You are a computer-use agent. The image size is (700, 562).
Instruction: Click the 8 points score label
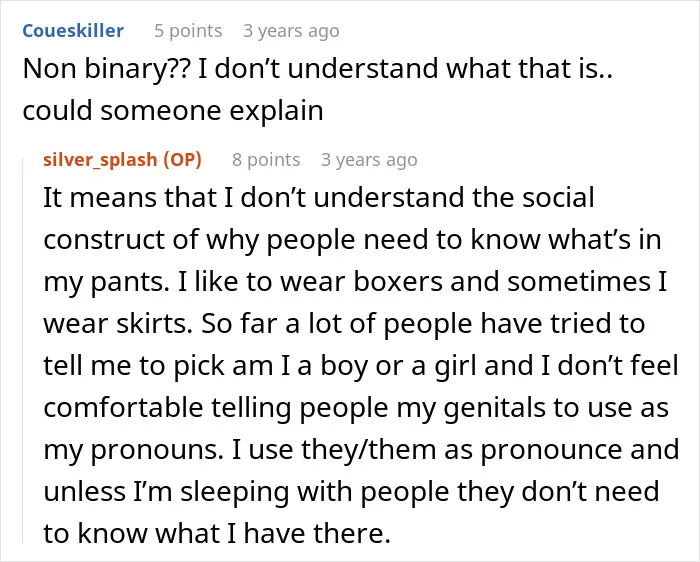[x=266, y=160]
